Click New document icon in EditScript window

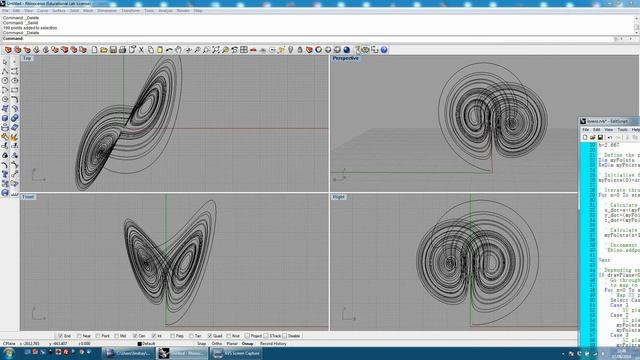click(x=585, y=138)
